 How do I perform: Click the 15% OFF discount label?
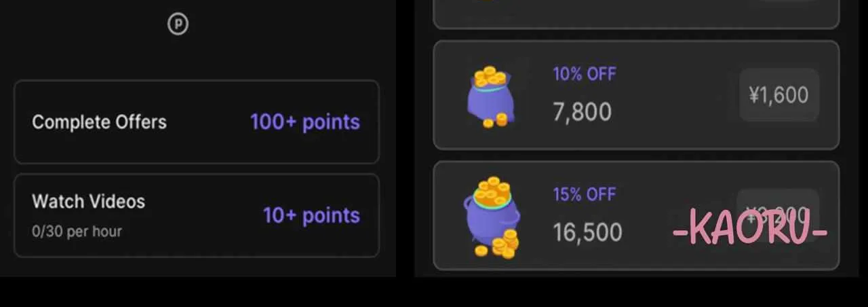(x=585, y=194)
